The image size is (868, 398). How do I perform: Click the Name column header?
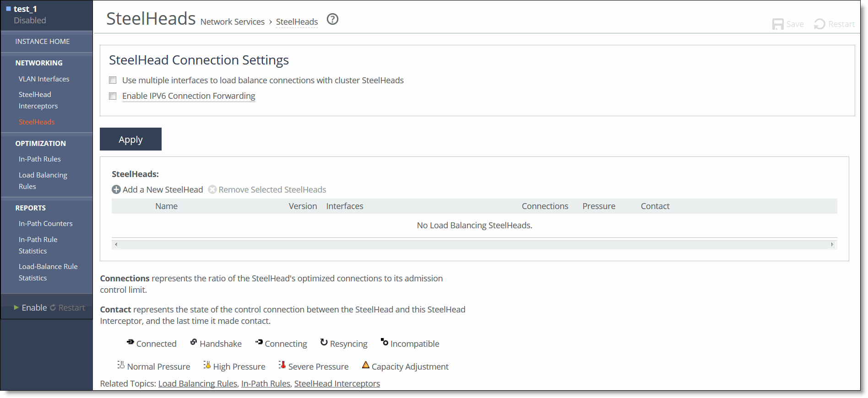click(166, 206)
